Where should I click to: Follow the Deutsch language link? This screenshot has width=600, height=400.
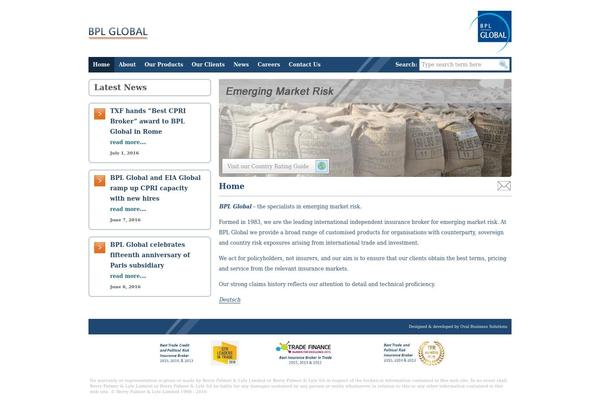(x=230, y=300)
